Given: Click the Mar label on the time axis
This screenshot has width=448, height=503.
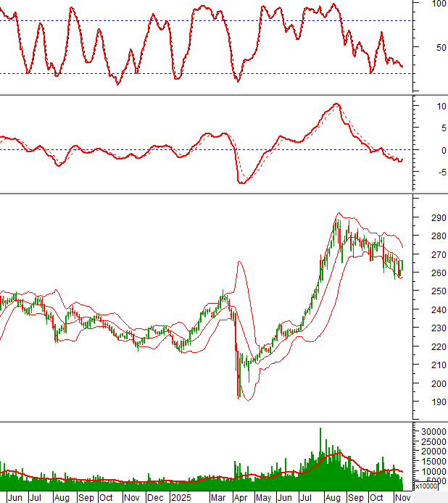Looking at the screenshot, I should point(217,498).
